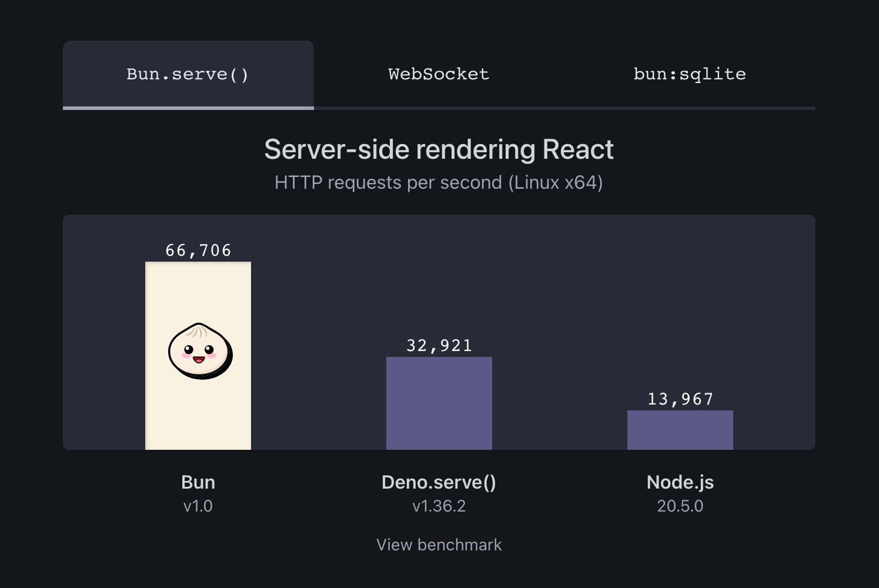Click the Node.js axis label
The image size is (879, 588).
click(x=680, y=482)
